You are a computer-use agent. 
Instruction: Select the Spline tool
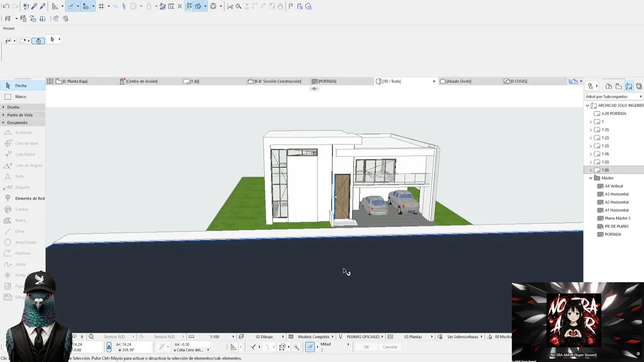(x=23, y=264)
